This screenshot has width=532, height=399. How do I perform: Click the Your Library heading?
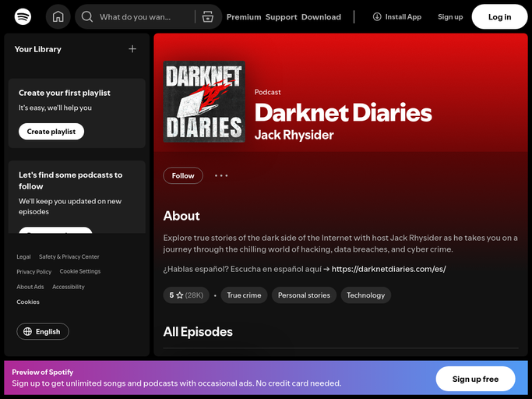[x=37, y=49]
